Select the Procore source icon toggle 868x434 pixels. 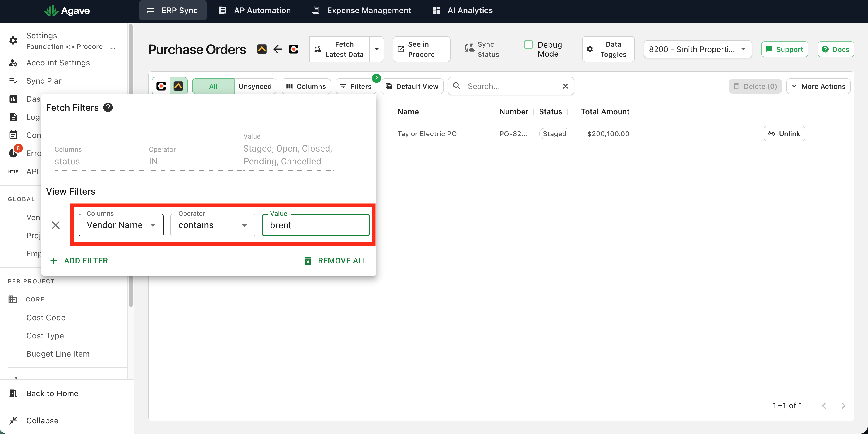tap(161, 86)
